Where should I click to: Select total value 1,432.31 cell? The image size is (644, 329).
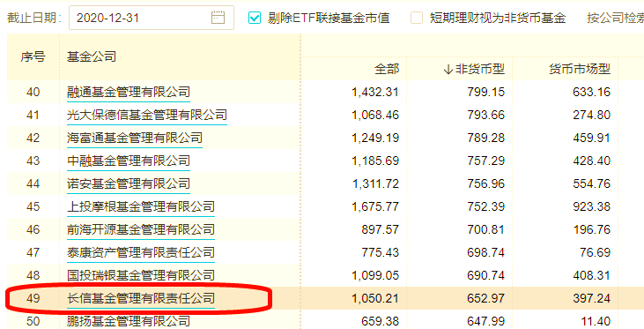pyautogui.click(x=375, y=92)
